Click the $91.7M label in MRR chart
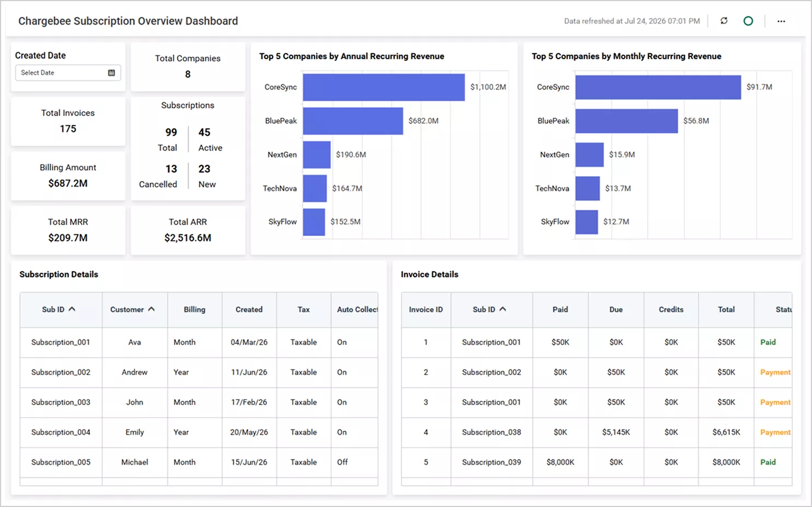The image size is (812, 507). (759, 87)
